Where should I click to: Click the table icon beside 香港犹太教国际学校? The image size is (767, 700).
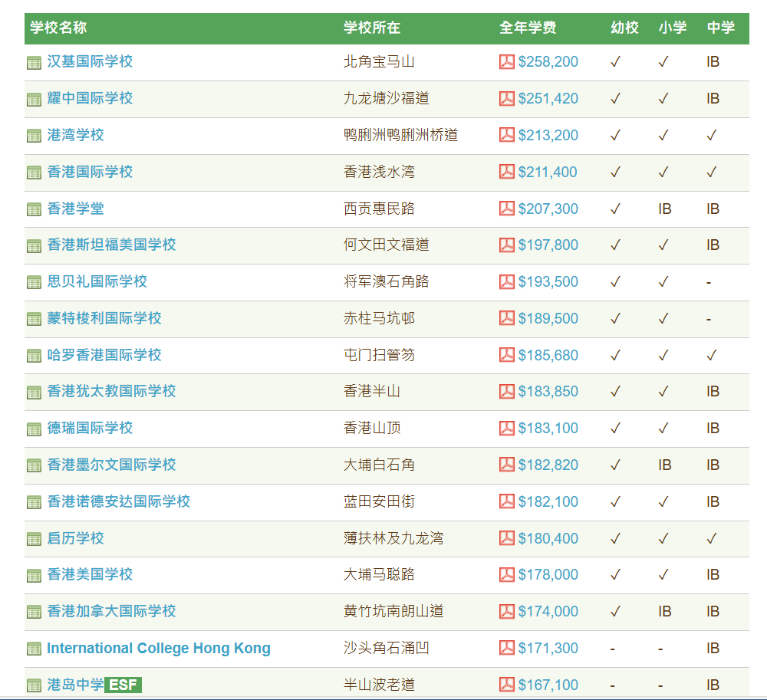(34, 393)
